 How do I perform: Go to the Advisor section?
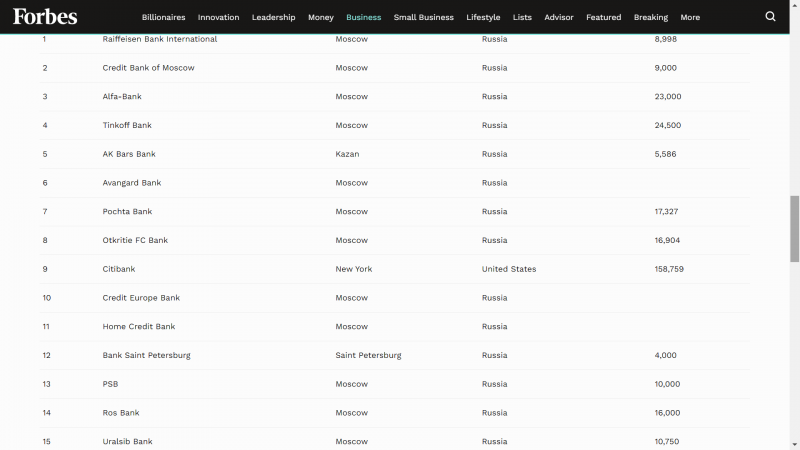pos(559,17)
